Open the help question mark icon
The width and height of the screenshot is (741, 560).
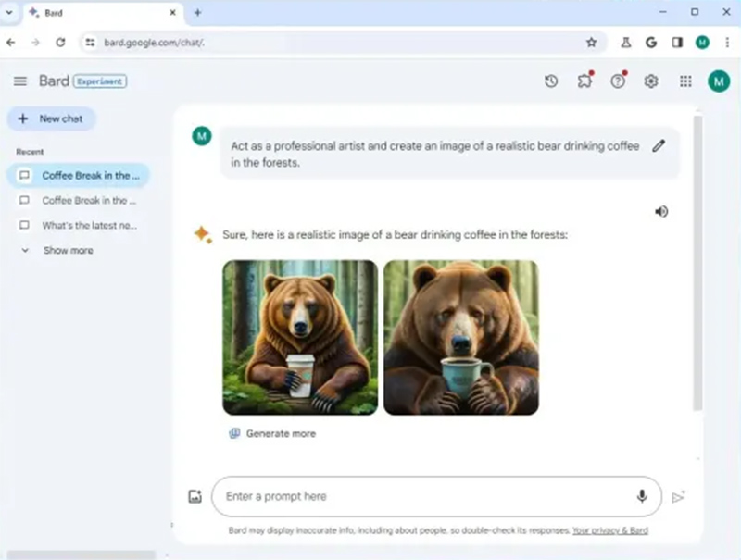618,81
